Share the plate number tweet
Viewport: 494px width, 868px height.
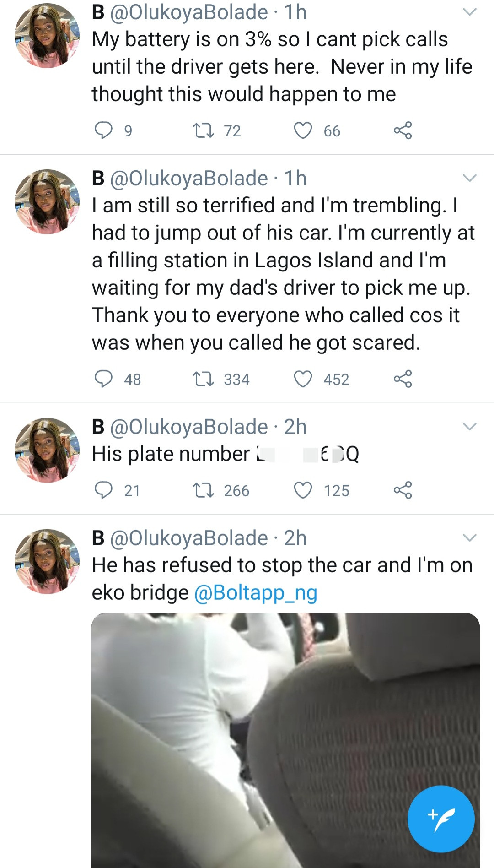tap(403, 490)
